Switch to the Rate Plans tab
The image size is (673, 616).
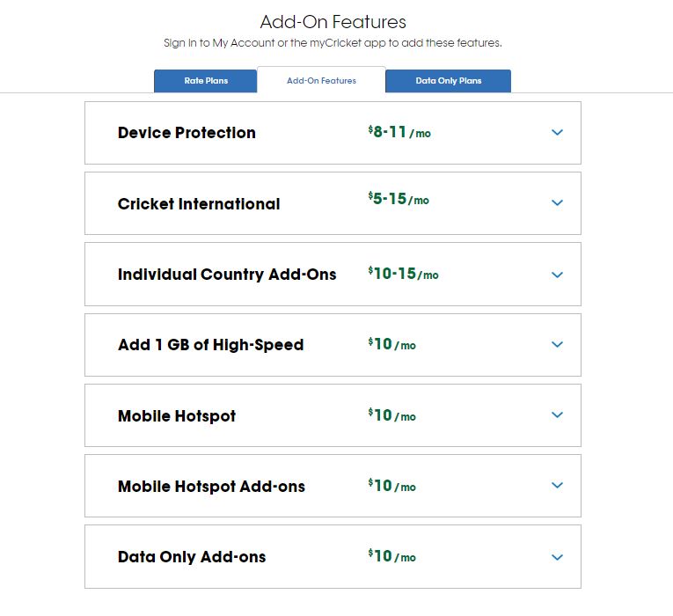pyautogui.click(x=206, y=81)
